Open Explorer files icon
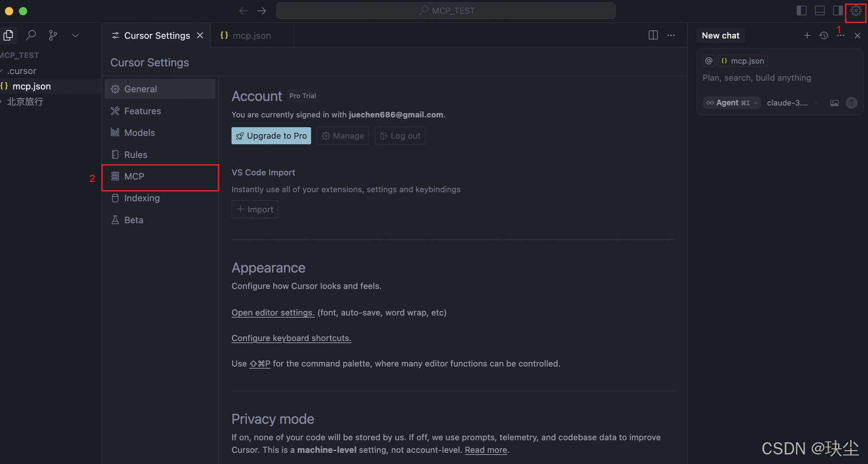 (x=8, y=35)
